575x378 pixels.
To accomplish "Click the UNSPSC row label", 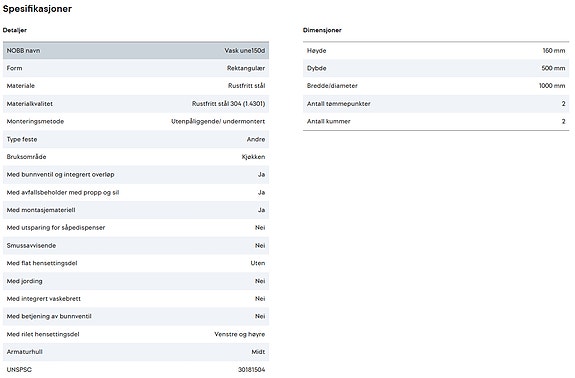I will [x=19, y=370].
